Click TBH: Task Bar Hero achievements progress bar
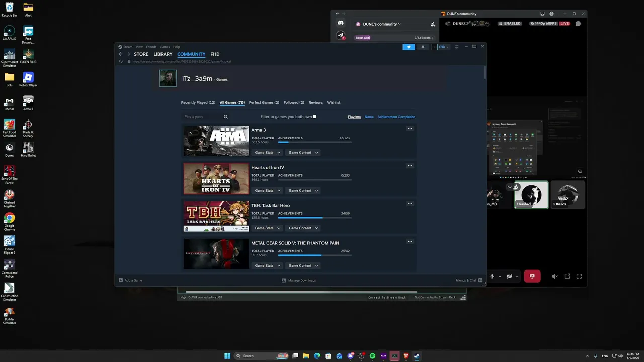The width and height of the screenshot is (644, 362). [315, 218]
